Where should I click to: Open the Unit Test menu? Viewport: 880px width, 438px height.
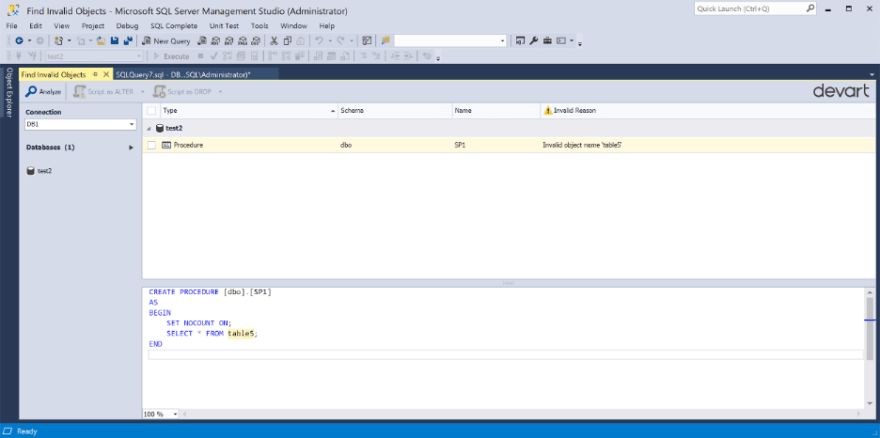click(x=224, y=26)
